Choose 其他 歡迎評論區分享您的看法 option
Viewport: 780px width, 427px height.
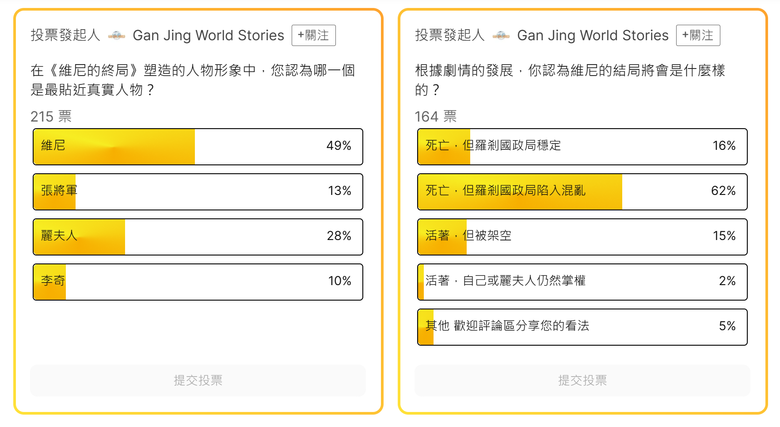583,327
